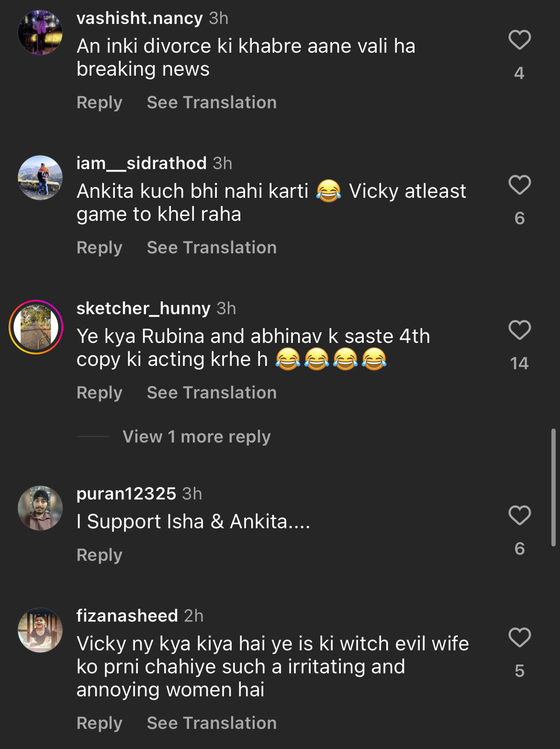This screenshot has height=749, width=560.
Task: Open the sketcher_hunny username link
Action: [144, 308]
